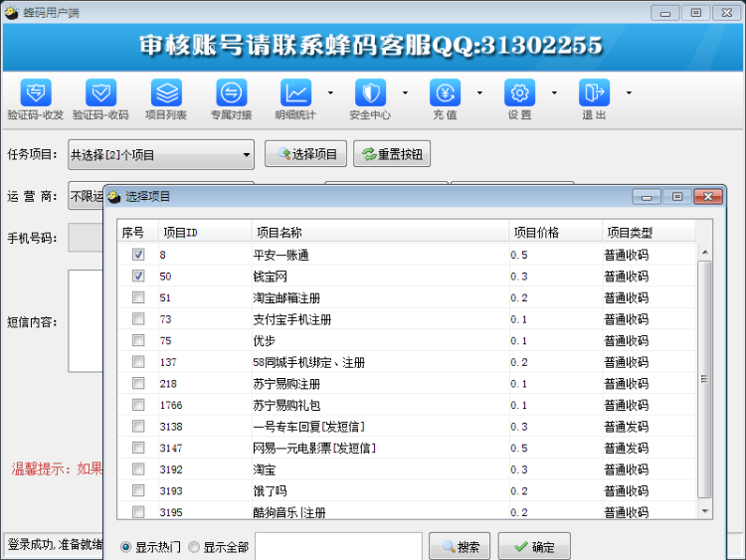
Task: Click the 确定 button
Action: (534, 547)
